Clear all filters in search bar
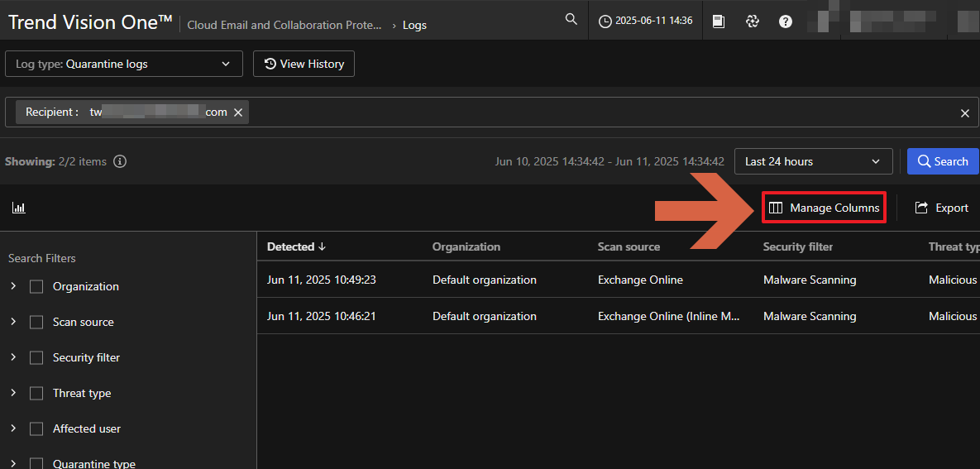Viewport: 980px width, 469px height. pyautogui.click(x=964, y=113)
